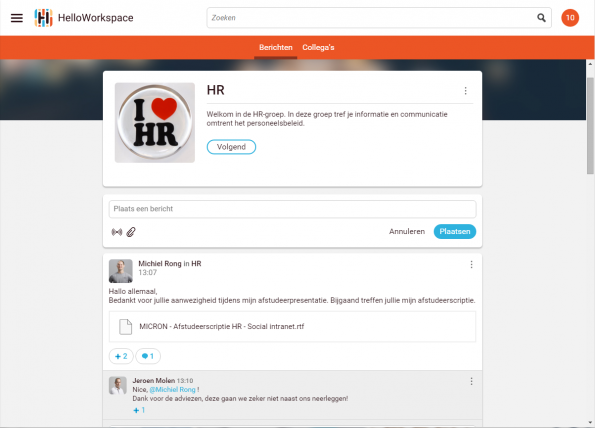This screenshot has width=595, height=428.
Task: Click the Plaatsen button
Action: 455,231
